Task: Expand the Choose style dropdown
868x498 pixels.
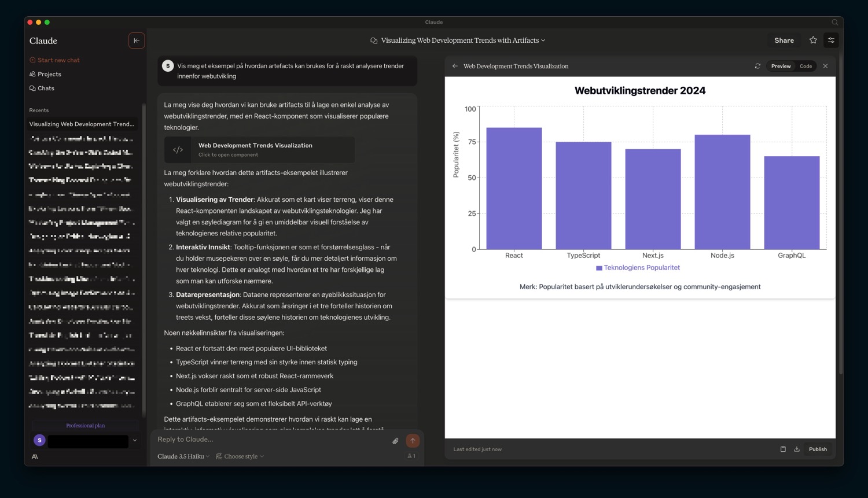Action: 240,456
